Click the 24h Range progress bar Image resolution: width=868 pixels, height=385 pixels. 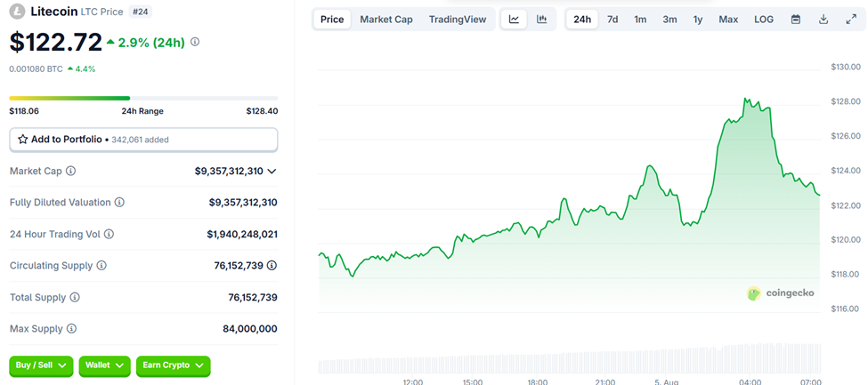[143, 98]
